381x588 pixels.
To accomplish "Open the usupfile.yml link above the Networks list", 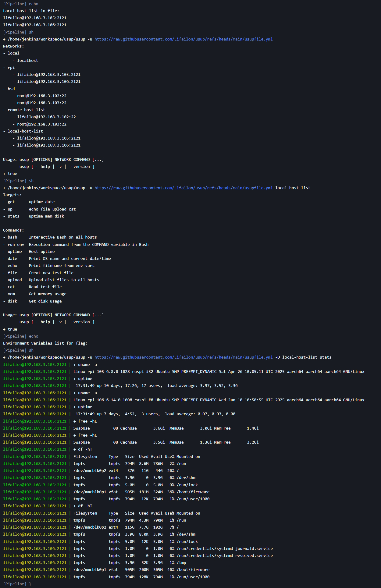I will tap(183, 39).
